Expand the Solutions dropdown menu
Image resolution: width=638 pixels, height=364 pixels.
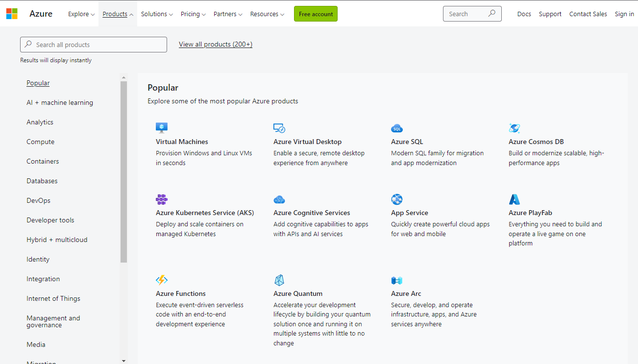tap(157, 14)
